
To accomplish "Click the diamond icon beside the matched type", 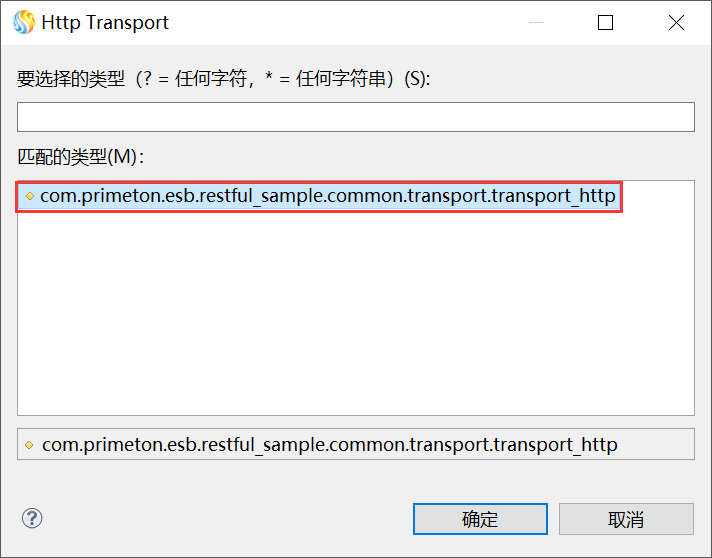I will (29, 197).
